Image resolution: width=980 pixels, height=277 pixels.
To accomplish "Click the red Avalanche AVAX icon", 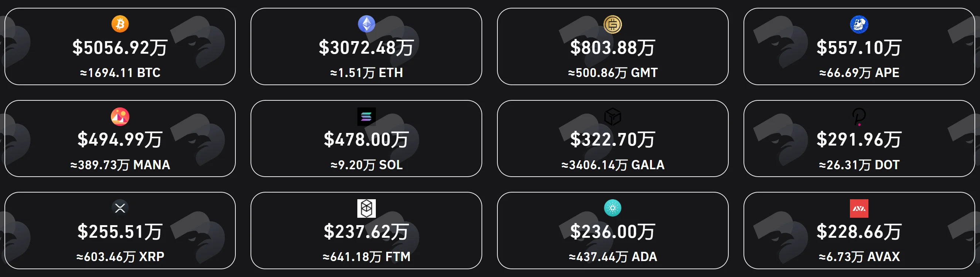I will (x=859, y=208).
